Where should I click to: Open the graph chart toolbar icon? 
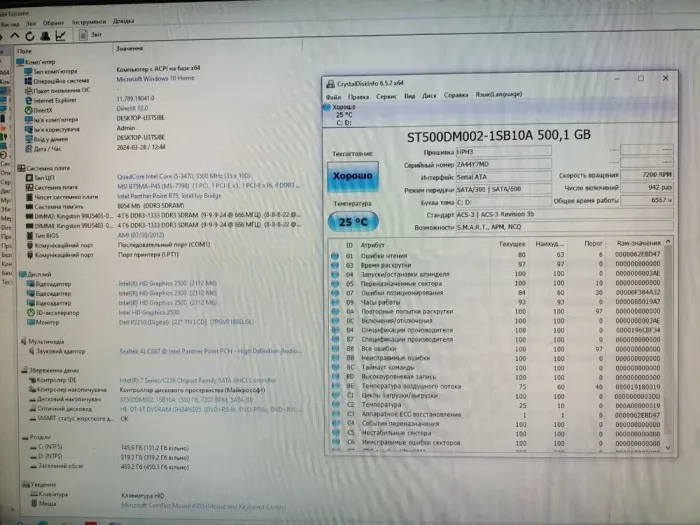(60, 34)
